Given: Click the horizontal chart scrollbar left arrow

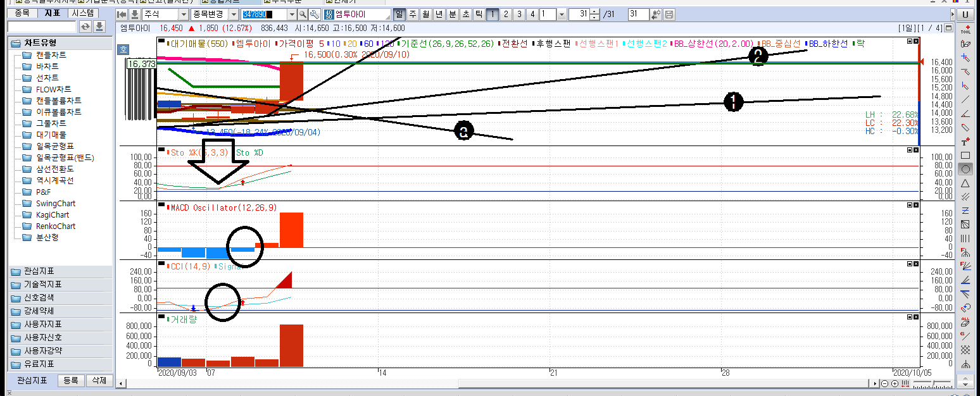Looking at the screenshot, I should point(120,383).
